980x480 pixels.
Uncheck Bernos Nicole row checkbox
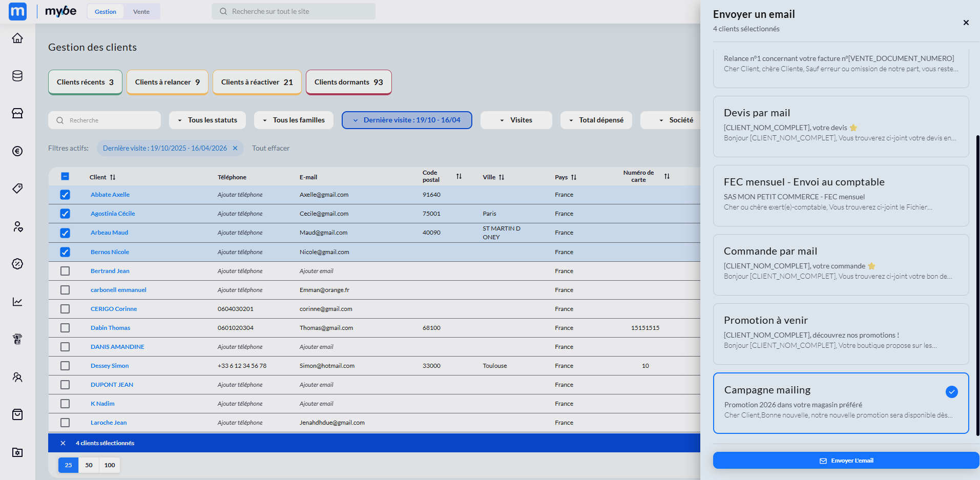point(65,252)
